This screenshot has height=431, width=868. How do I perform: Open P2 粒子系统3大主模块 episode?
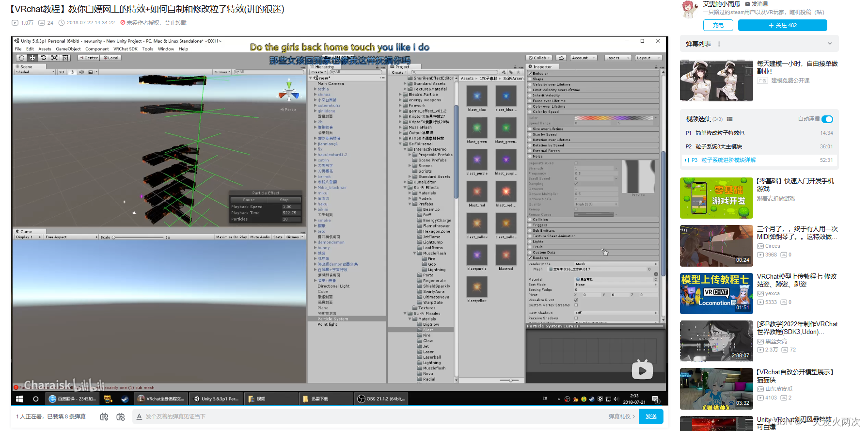[x=759, y=146]
